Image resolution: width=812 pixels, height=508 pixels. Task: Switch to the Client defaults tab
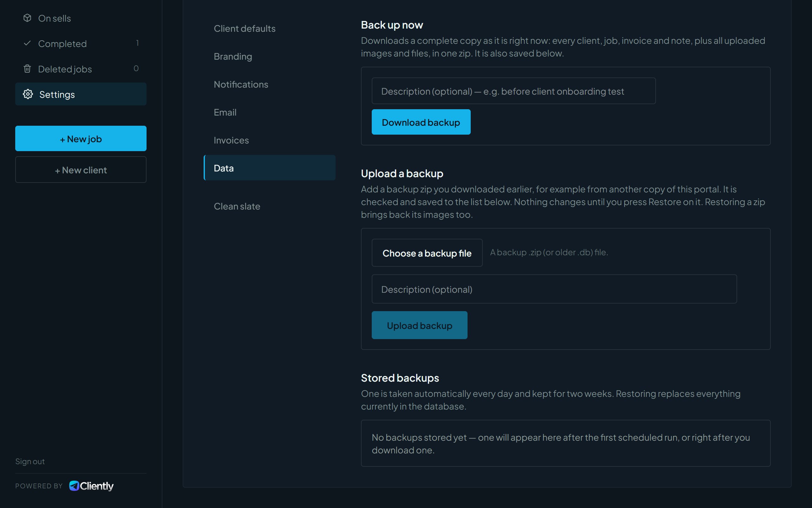[269, 29]
